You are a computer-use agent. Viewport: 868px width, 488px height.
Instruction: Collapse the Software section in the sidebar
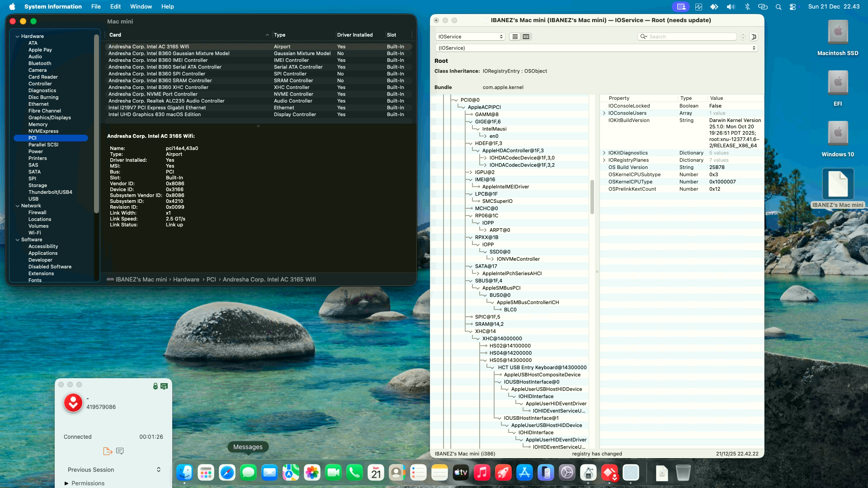(18, 239)
